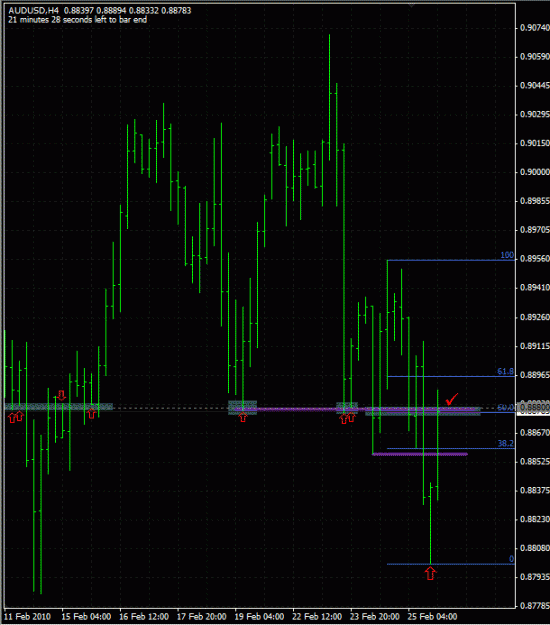Click the 0.89410 price axis label
This screenshot has width=550, height=625.
[x=535, y=288]
